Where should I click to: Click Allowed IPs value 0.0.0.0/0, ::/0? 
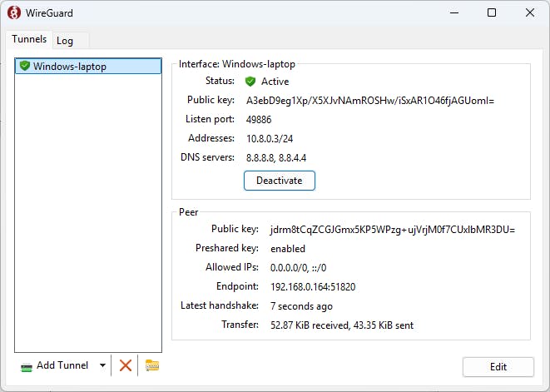pyautogui.click(x=298, y=268)
